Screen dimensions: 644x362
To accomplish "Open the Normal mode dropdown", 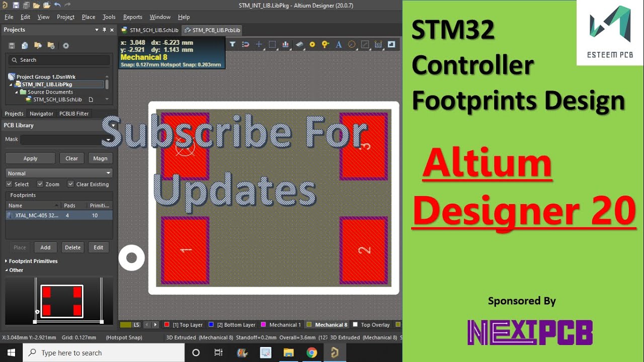I will click(59, 173).
